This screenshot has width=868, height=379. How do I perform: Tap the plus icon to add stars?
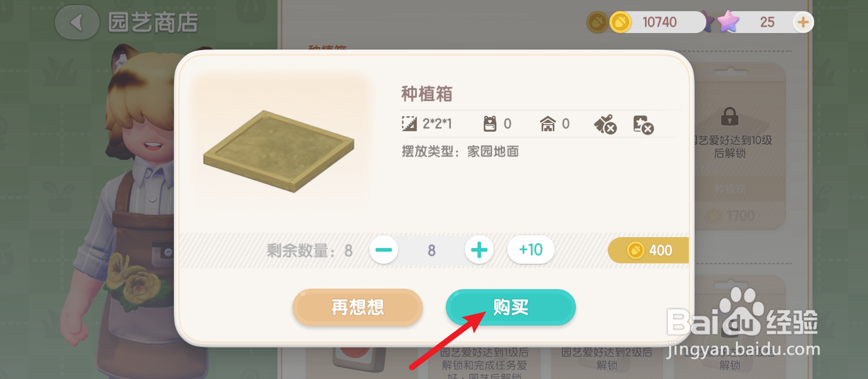point(803,22)
